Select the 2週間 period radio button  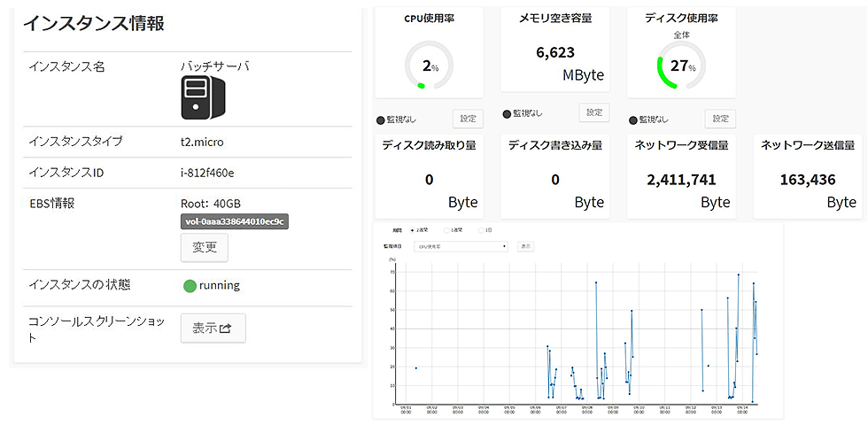tap(412, 230)
